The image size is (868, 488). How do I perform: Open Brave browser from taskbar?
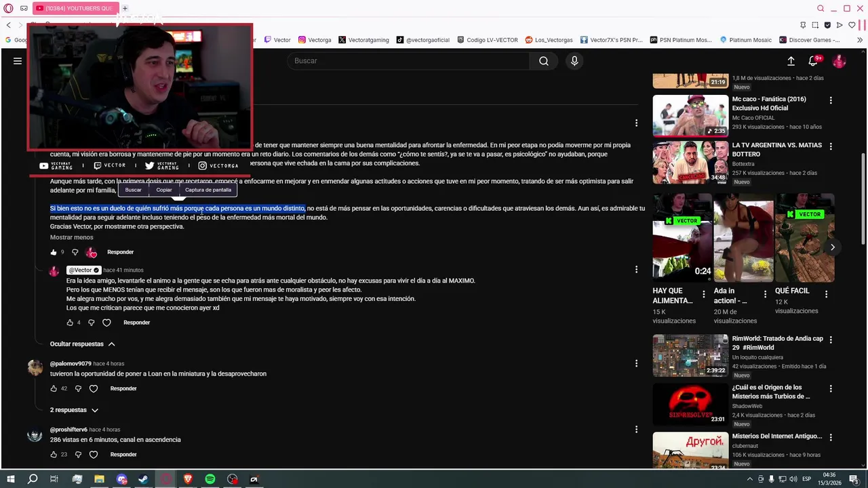coord(188,479)
